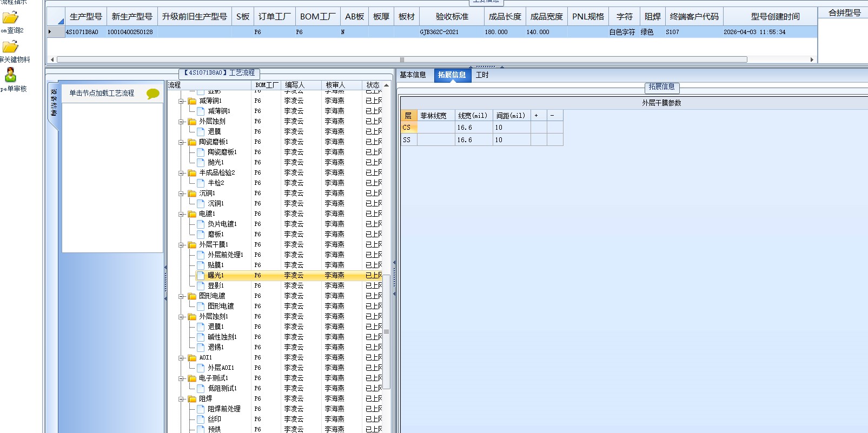This screenshot has width=868, height=433.
Task: Click the 阻焊 folder icon
Action: click(192, 399)
